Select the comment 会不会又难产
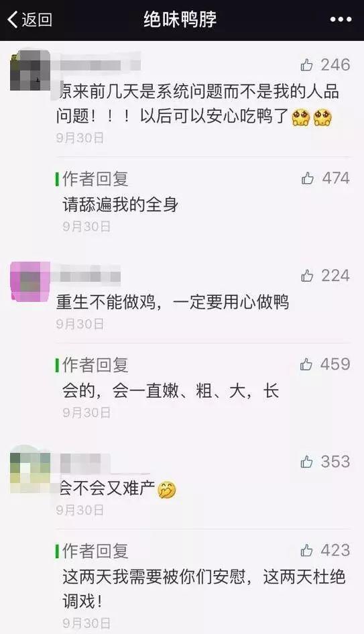Viewport: 364px width, 634px height. coord(117,489)
